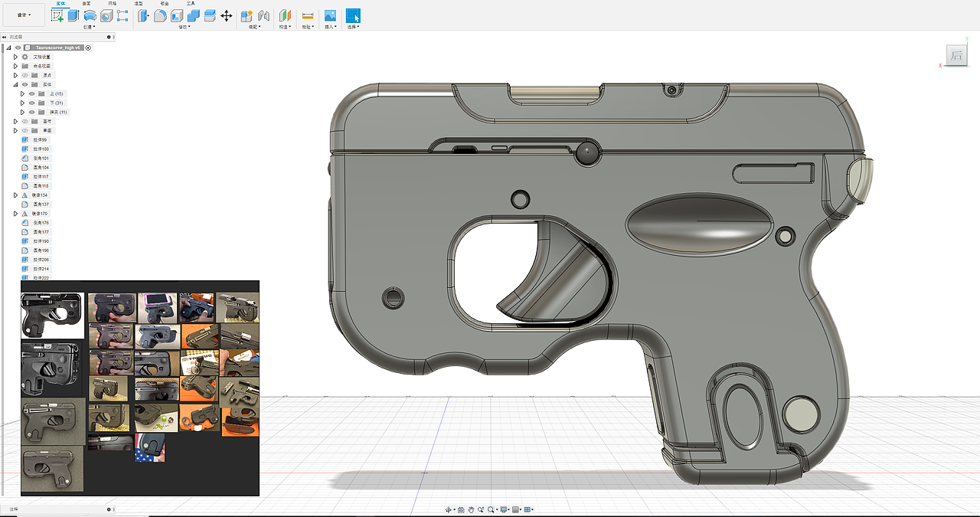Switch to the 网格 toolbar tab
Image resolution: width=980 pixels, height=517 pixels.
click(113, 3)
